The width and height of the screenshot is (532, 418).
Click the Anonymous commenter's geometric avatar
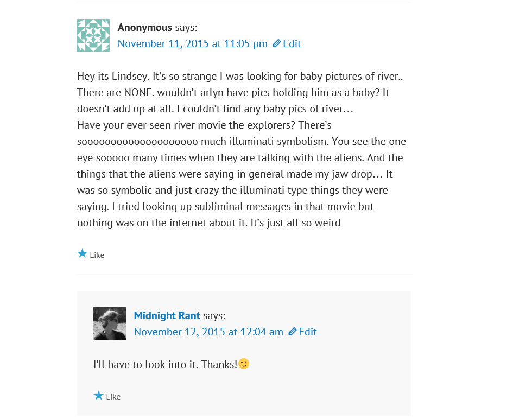pyautogui.click(x=93, y=35)
